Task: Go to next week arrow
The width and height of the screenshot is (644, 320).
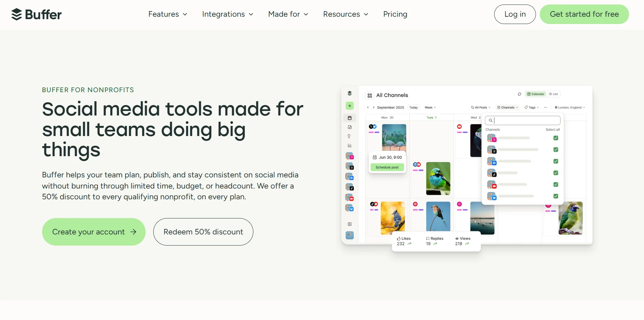Action: (374, 107)
